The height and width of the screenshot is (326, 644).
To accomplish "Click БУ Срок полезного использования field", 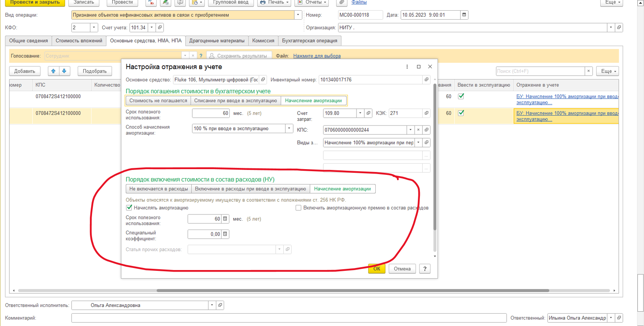I will click(211, 113).
